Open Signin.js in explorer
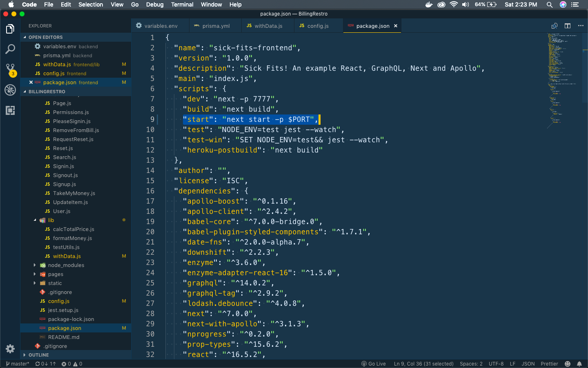 point(63,166)
